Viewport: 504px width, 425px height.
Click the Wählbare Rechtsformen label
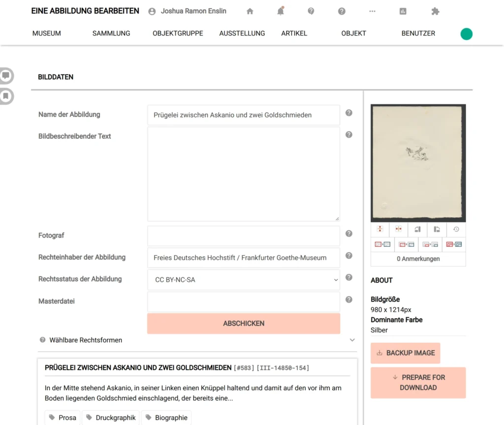tap(86, 340)
